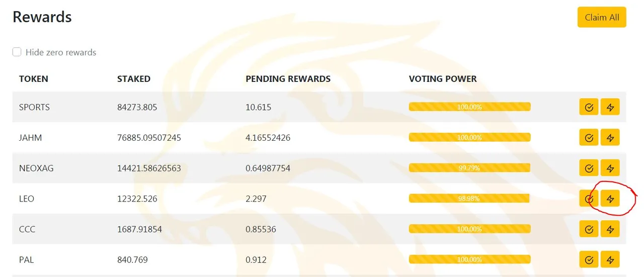
Task: Click the Claim All button
Action: coord(602,17)
